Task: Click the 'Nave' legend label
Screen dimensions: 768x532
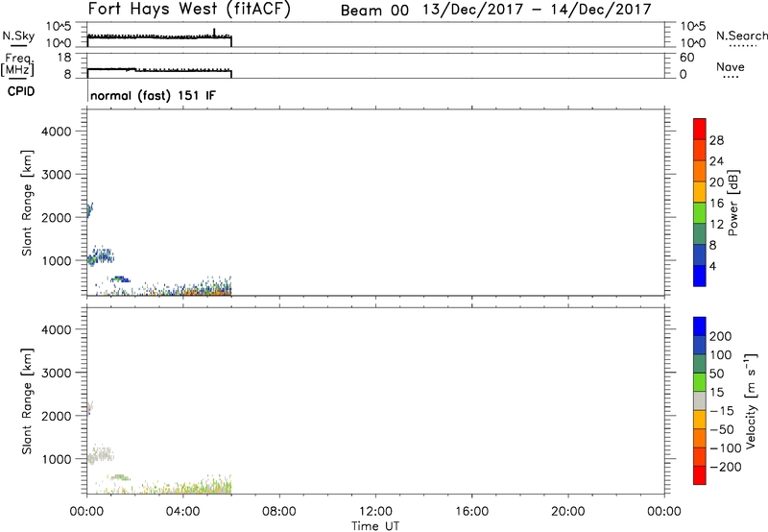Action: [x=731, y=67]
